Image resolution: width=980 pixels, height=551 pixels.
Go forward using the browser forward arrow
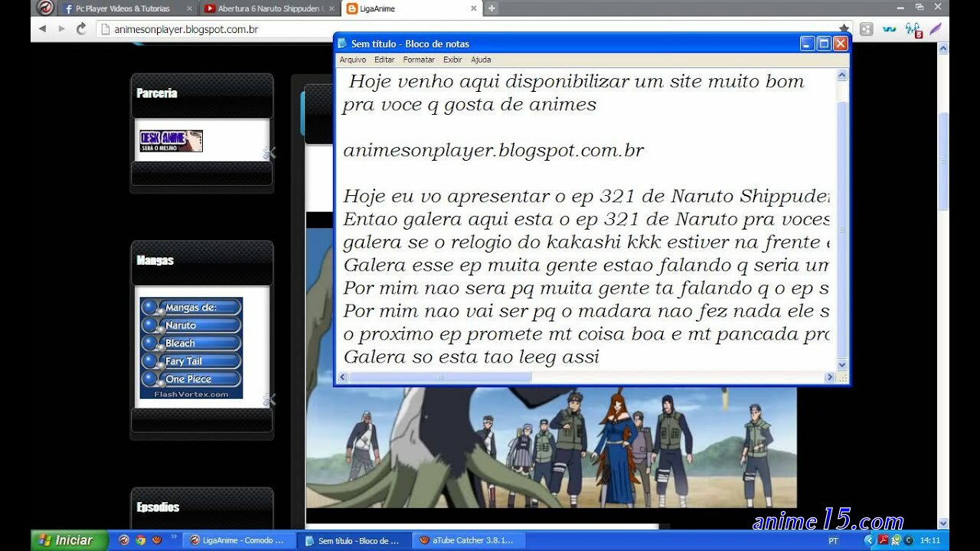[x=61, y=29]
